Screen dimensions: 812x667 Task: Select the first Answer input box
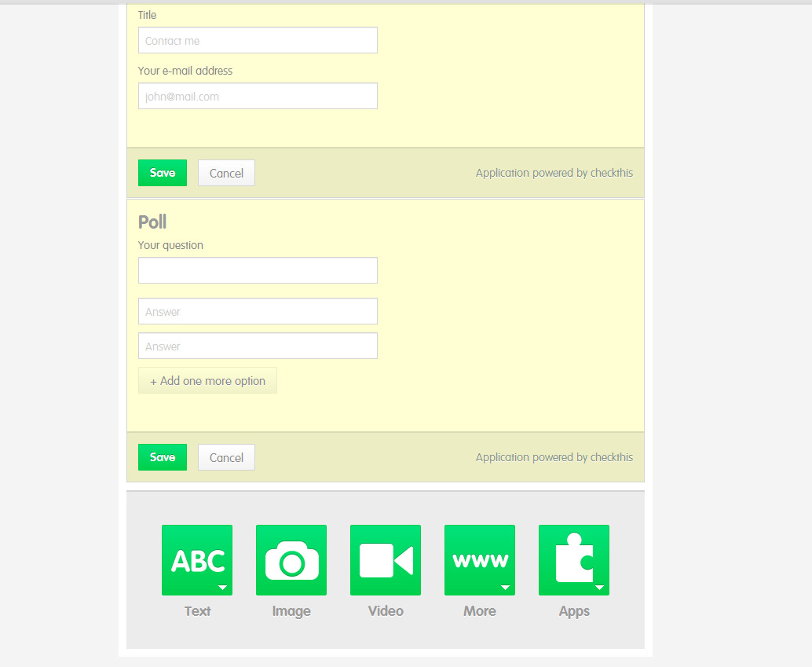tap(258, 312)
